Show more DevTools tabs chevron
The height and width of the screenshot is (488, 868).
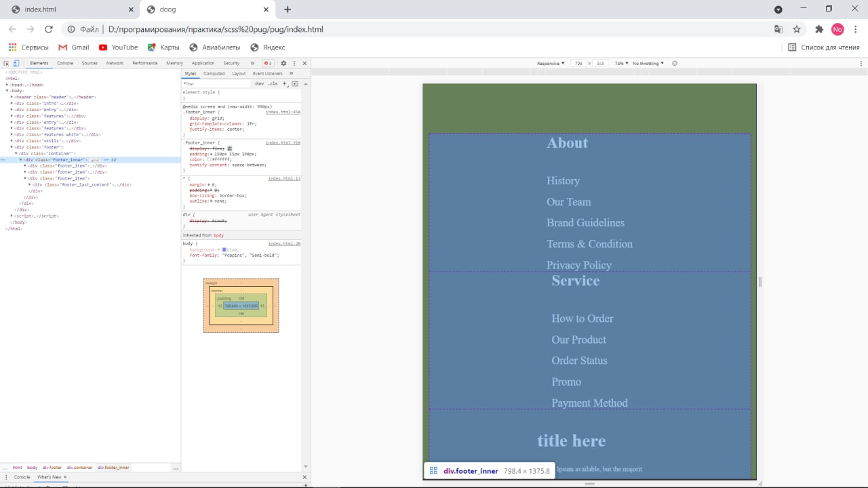pos(252,63)
